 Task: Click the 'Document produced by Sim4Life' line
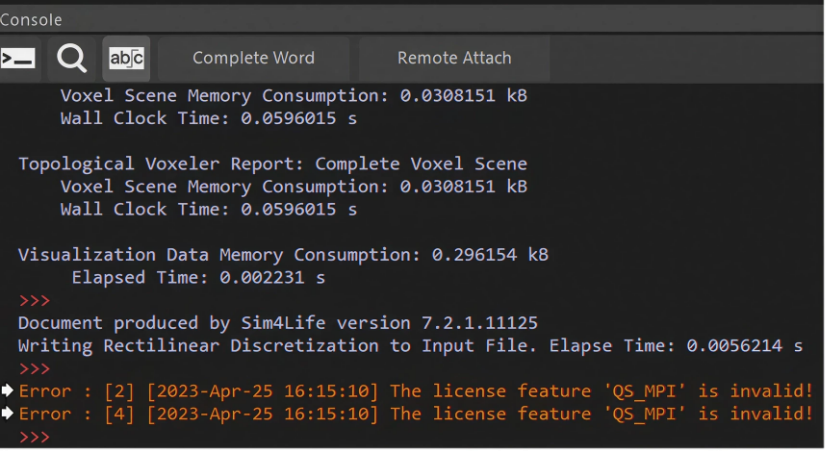pos(278,323)
